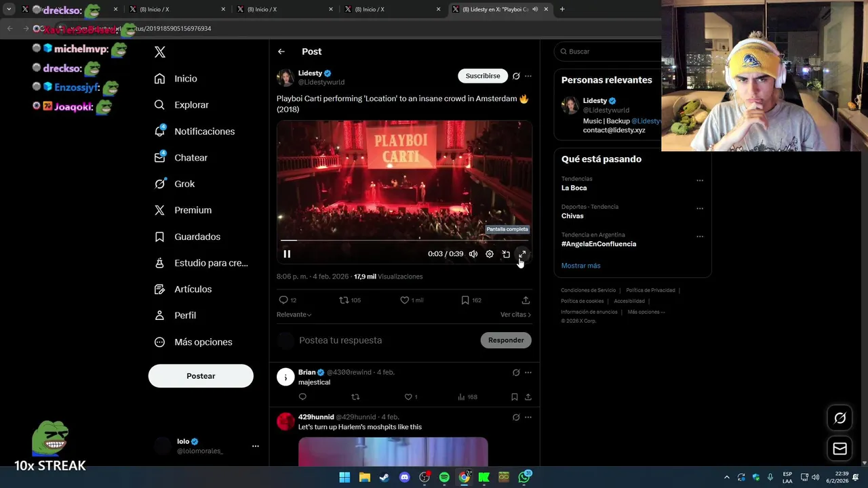Share Brian's comment
Screen dimensions: 868x488
[x=528, y=397]
